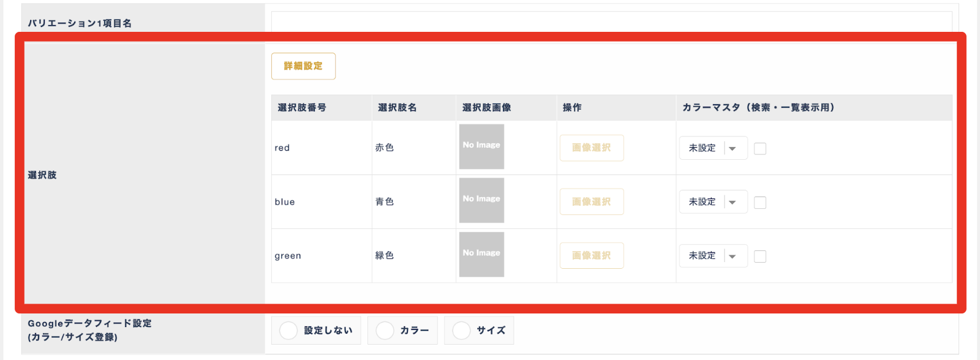The height and width of the screenshot is (360, 980).
Task: Click the No Image thumbnail for blue
Action: (x=481, y=200)
